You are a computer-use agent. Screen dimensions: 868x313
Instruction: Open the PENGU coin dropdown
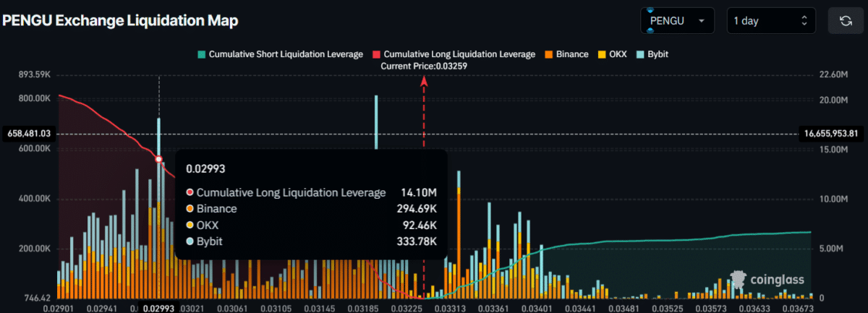(x=678, y=20)
